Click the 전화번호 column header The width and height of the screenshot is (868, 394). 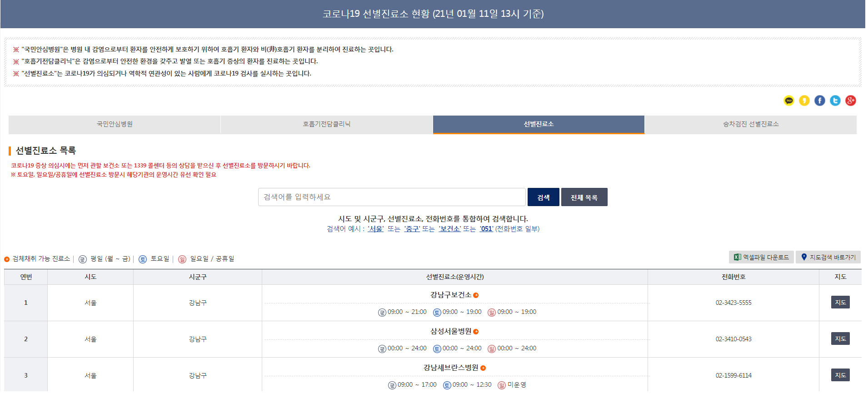733,277
